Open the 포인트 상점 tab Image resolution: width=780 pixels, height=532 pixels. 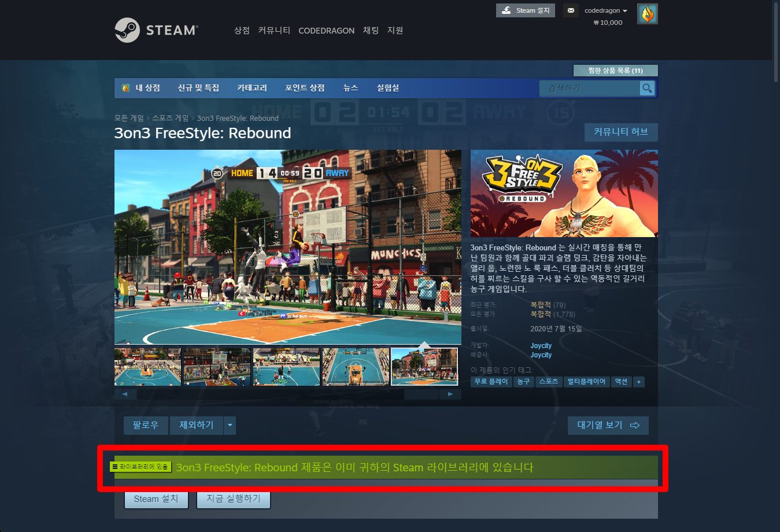[x=305, y=88]
